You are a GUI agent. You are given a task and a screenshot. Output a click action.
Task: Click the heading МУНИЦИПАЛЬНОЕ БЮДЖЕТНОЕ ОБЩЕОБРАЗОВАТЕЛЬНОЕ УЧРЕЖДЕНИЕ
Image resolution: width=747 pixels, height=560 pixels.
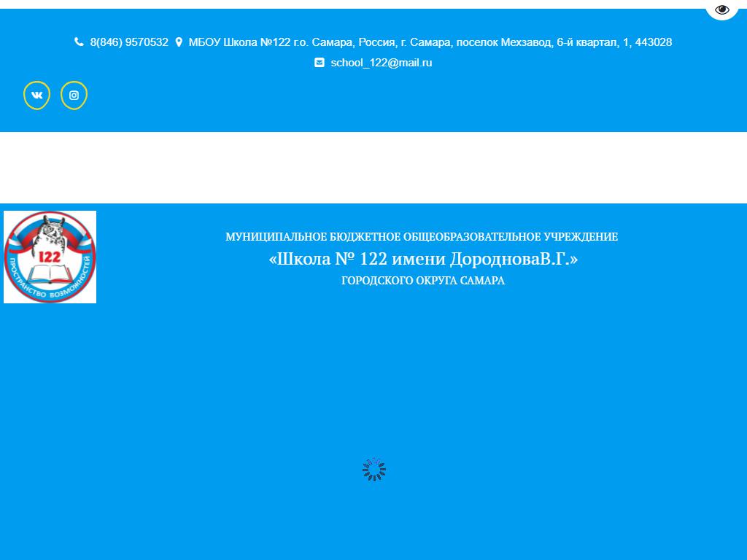(x=422, y=237)
